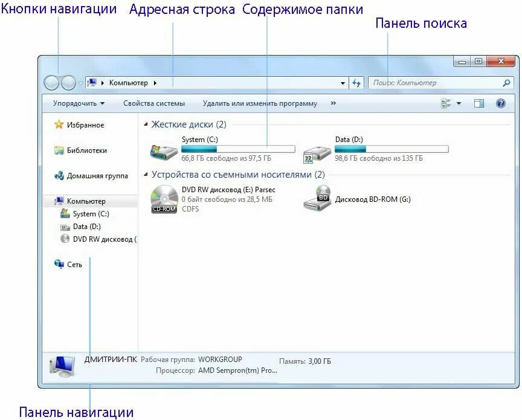
Task: Expand arrow after Компьютер breadcrumb
Action: click(155, 83)
